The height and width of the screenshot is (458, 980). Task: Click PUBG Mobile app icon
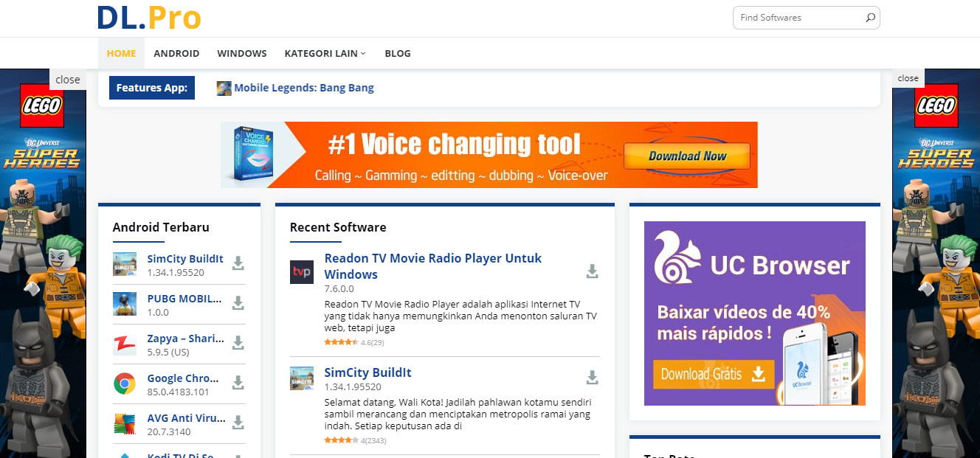click(x=125, y=304)
